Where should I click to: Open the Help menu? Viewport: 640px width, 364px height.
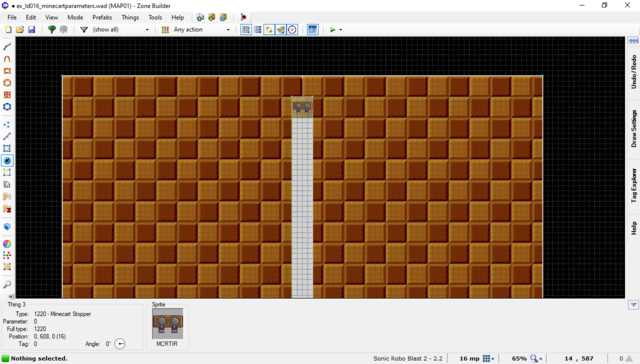tap(178, 18)
